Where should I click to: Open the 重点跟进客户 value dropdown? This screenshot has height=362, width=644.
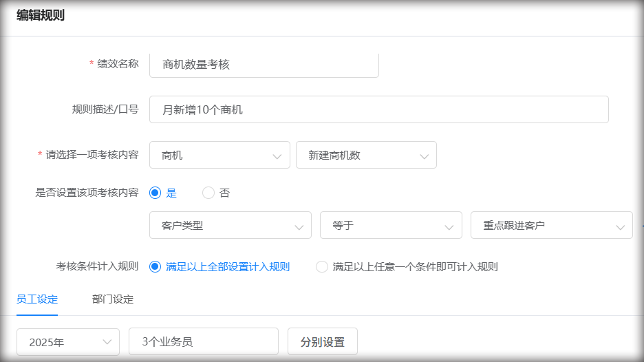coord(552,225)
